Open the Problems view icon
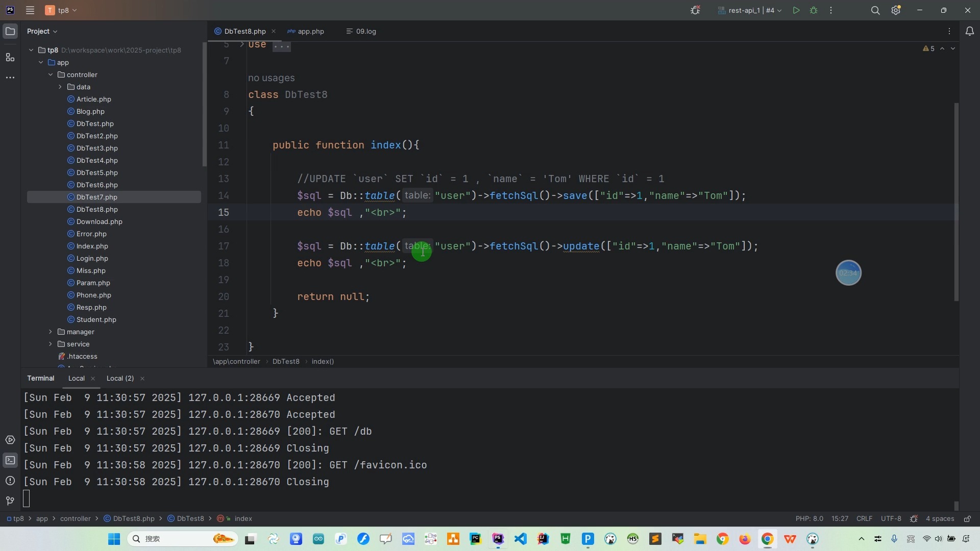This screenshot has width=980, height=551. [10, 481]
